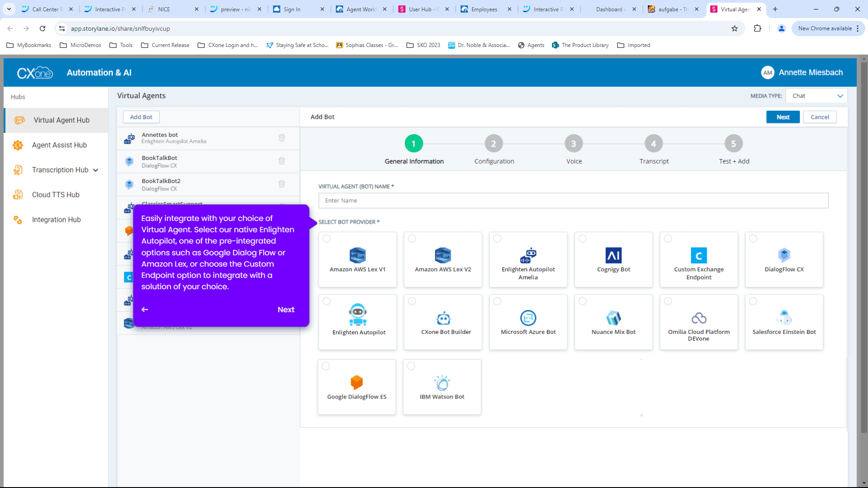Click the Omilia Cloud Platform icon
The width and height of the screenshot is (868, 488).
click(699, 318)
